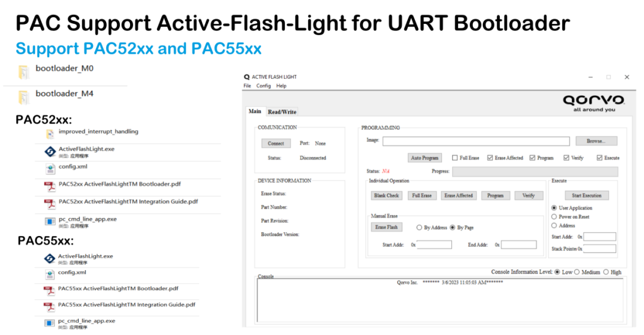The width and height of the screenshot is (644, 335).
Task: Click the Image path input field
Action: (476, 141)
